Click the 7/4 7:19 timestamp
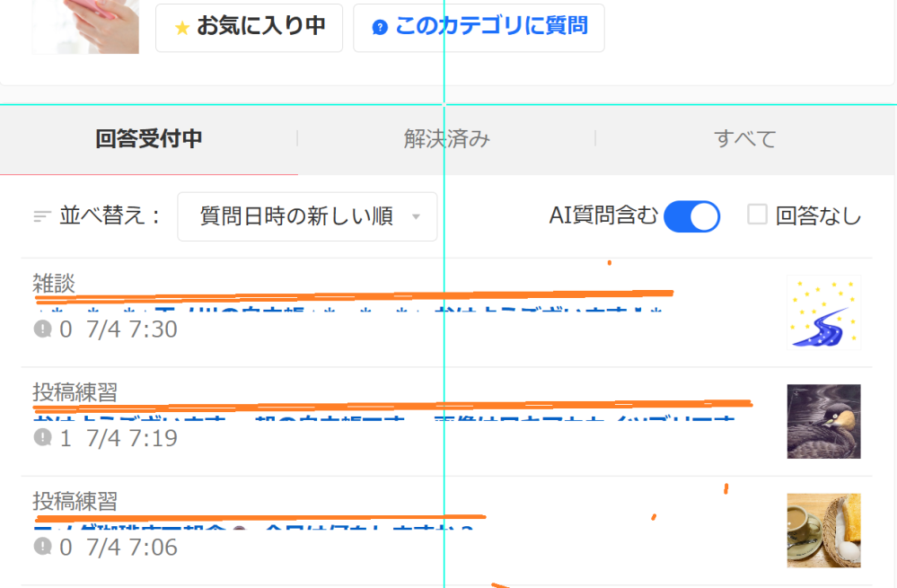This screenshot has width=897, height=588. click(132, 438)
